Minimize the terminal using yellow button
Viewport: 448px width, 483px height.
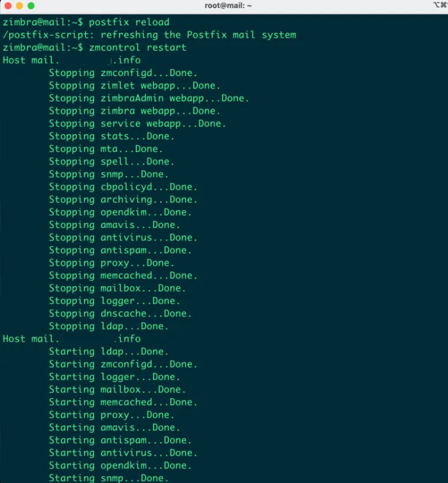tap(19, 6)
